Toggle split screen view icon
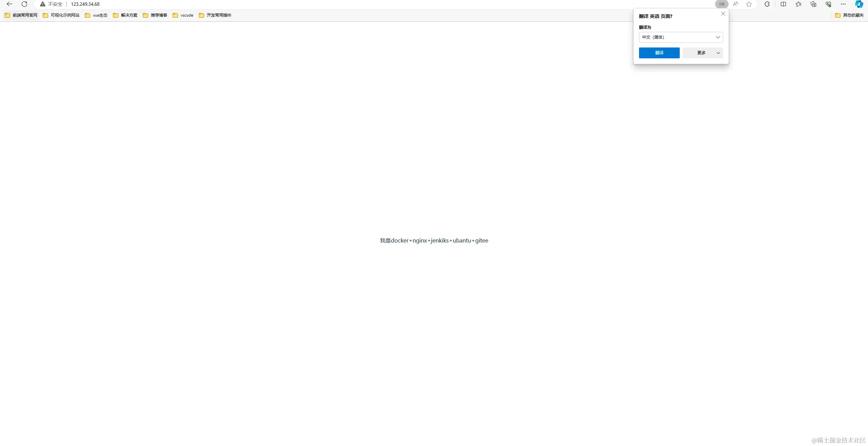This screenshot has height=446, width=868. click(x=783, y=4)
